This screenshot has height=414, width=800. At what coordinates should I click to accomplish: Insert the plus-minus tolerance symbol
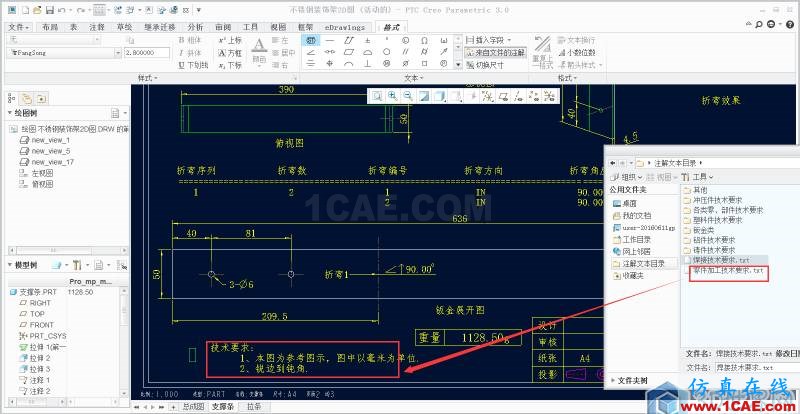[x=367, y=40]
